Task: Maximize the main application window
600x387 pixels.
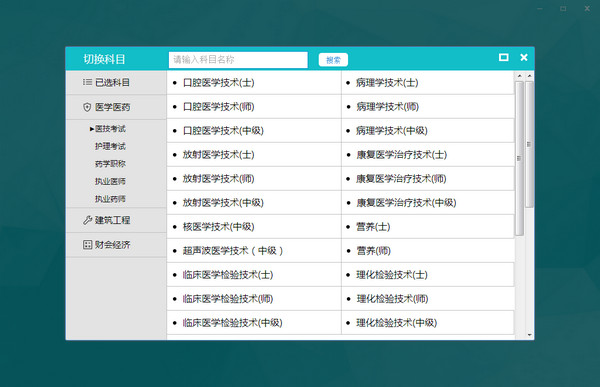Action: (x=563, y=8)
